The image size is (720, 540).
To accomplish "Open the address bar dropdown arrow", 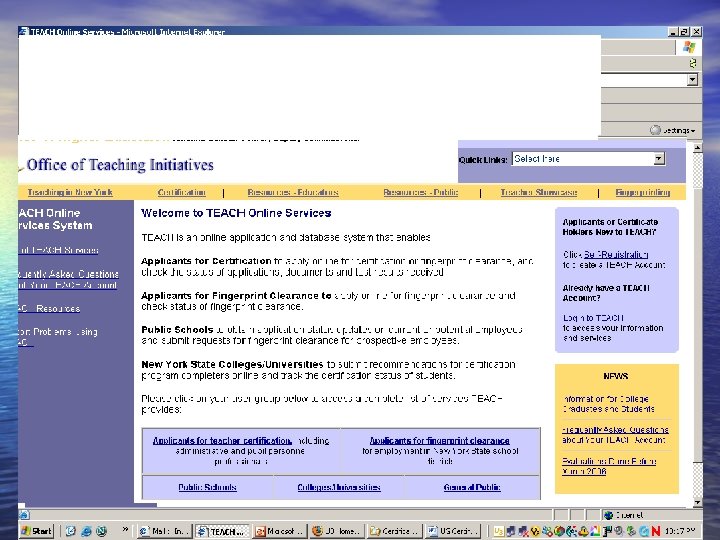I will coord(692,80).
